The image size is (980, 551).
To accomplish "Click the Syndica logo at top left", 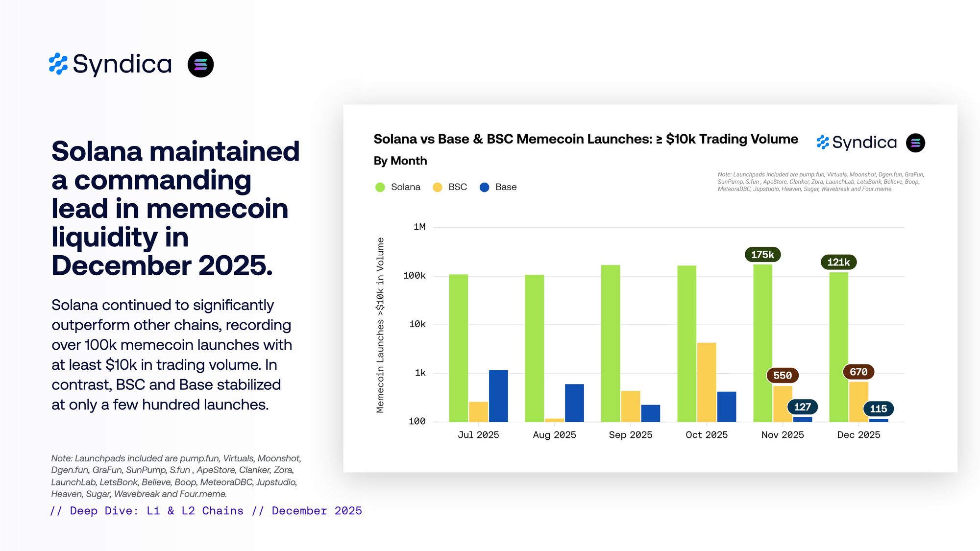I will point(111,64).
